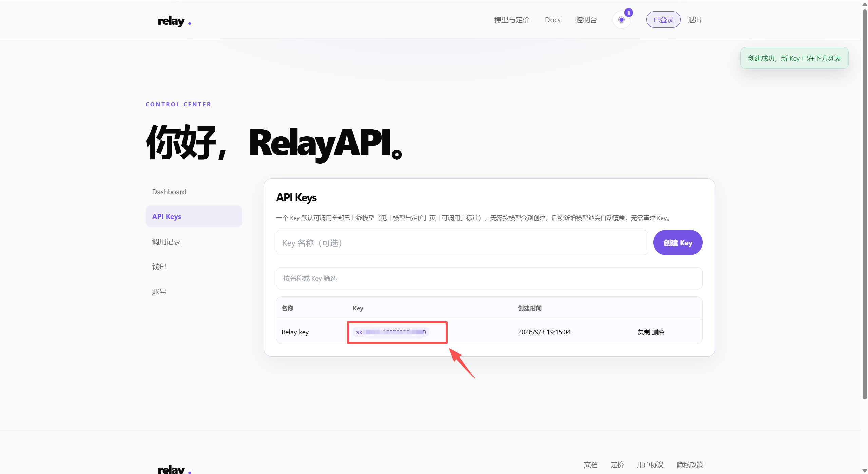Screen dimensions: 868x474
Task: Click the 创建 Key button
Action: pyautogui.click(x=677, y=242)
